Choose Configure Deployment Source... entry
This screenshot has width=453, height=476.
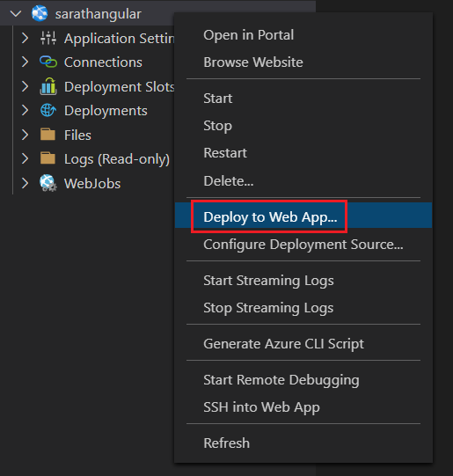303,245
